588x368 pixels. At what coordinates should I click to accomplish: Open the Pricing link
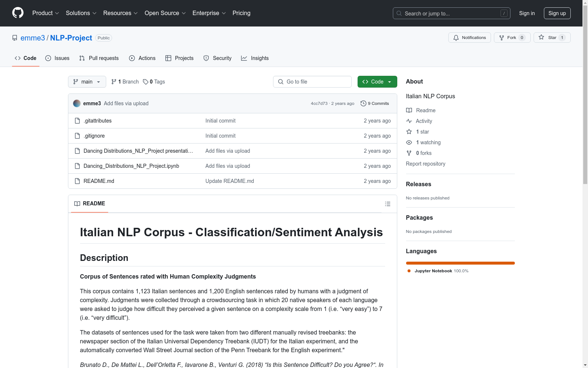point(241,13)
